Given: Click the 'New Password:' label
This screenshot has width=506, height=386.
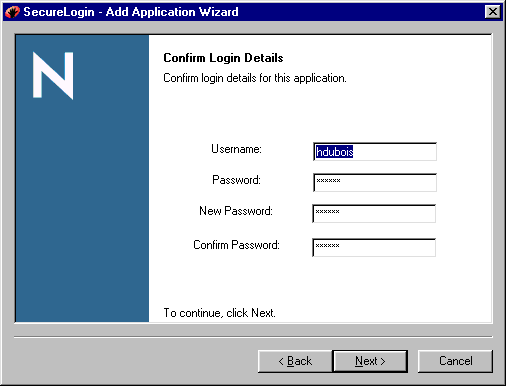Looking at the screenshot, I should coord(236,211).
